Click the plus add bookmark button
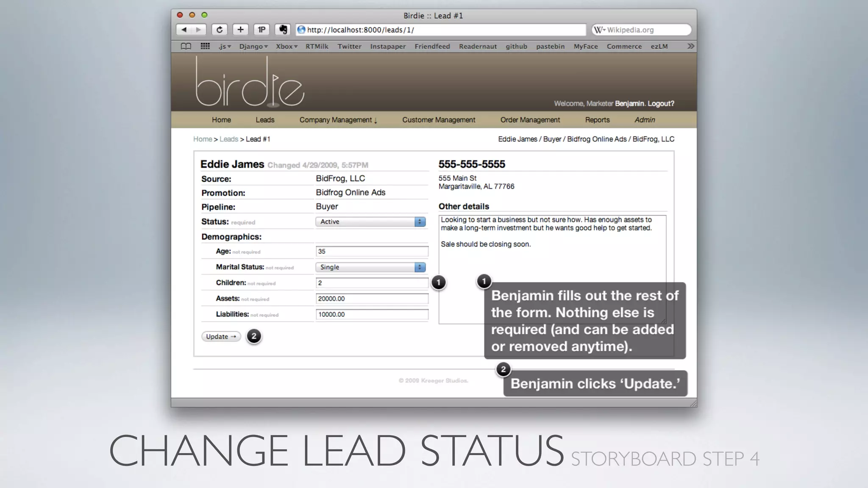The width and height of the screenshot is (868, 488). (x=240, y=30)
